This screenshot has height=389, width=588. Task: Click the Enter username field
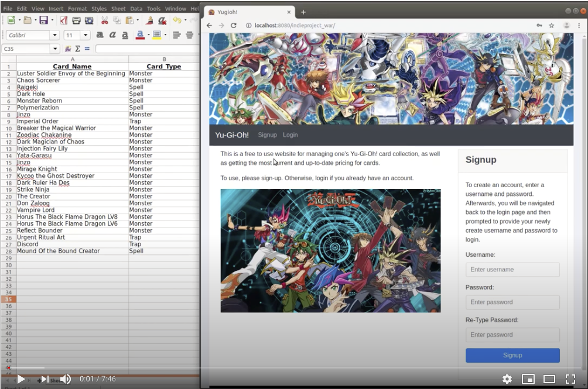click(512, 270)
